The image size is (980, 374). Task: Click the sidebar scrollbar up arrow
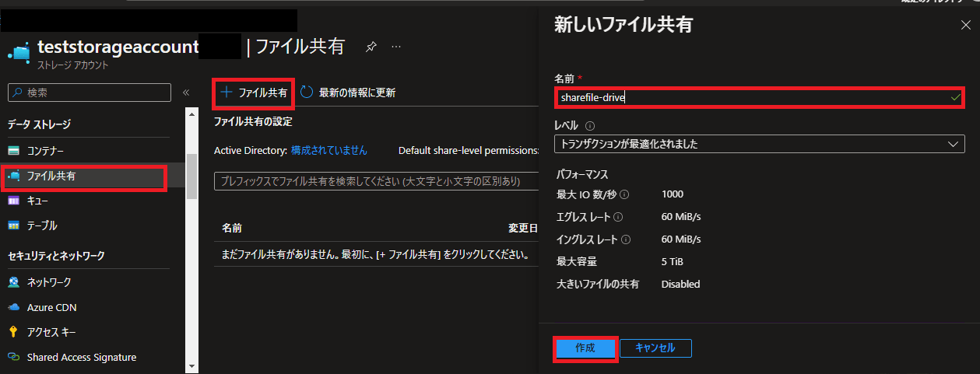[x=191, y=114]
